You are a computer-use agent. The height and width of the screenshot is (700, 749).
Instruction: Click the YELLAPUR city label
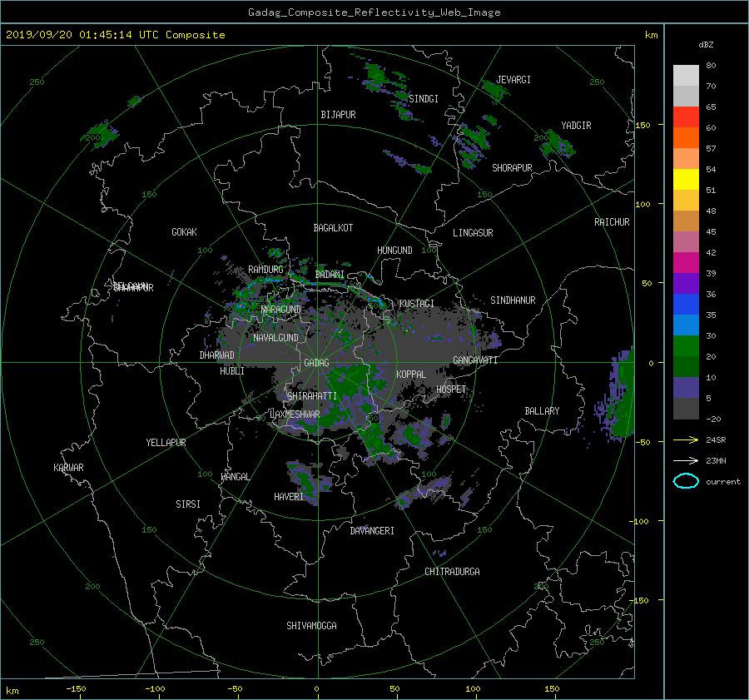[166, 443]
